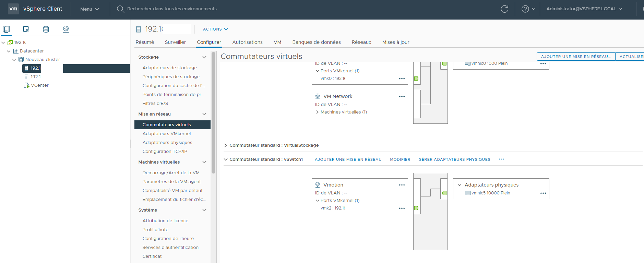Click AJOUTER UNE MISE EN RÉSEAU for vSwitch1
This screenshot has width=644, height=263.
[x=348, y=159]
